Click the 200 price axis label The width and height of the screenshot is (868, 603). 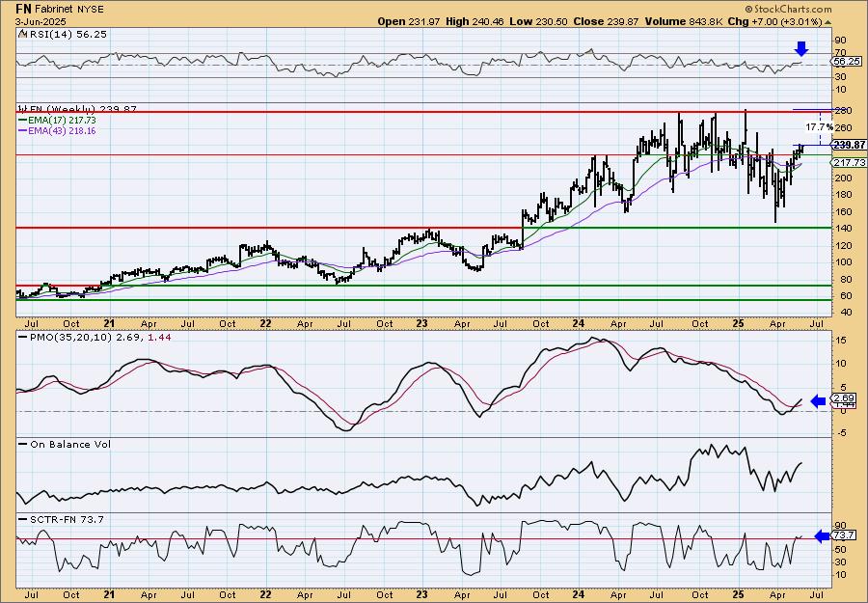tap(843, 178)
